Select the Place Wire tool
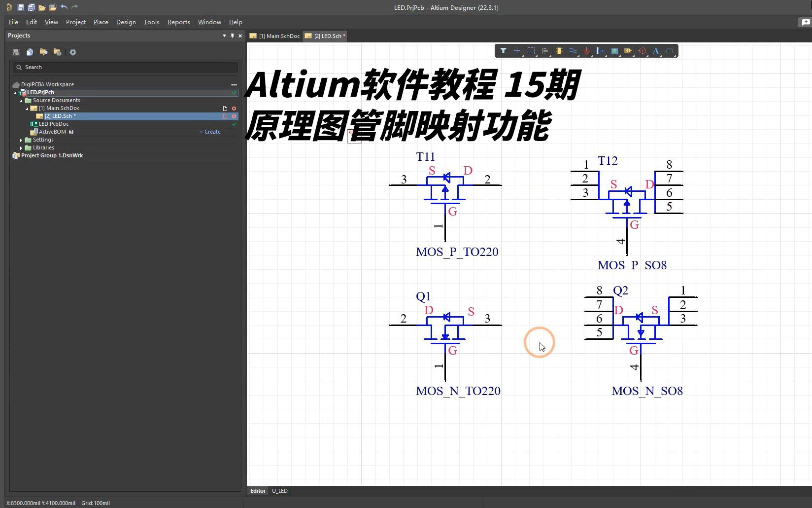812x508 pixels. tap(573, 51)
